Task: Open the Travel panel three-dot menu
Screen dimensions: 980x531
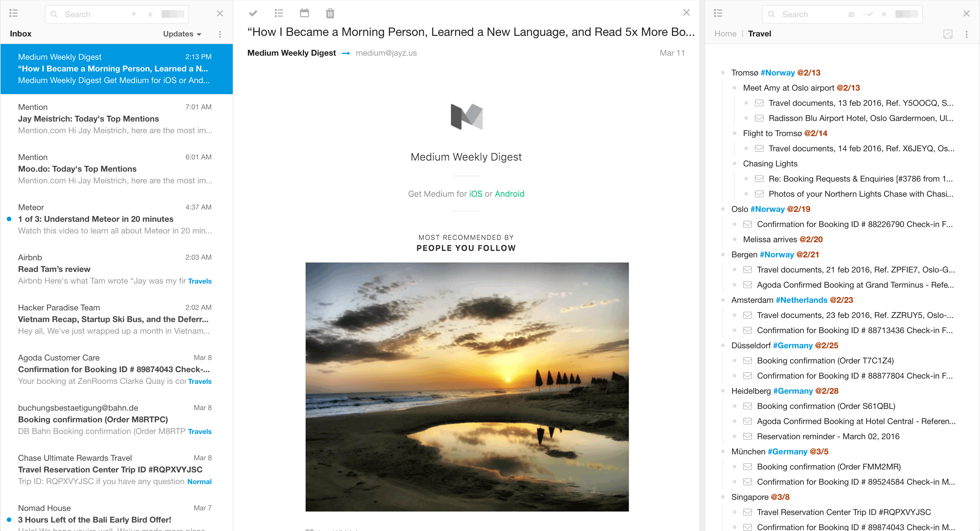Action: tap(966, 34)
